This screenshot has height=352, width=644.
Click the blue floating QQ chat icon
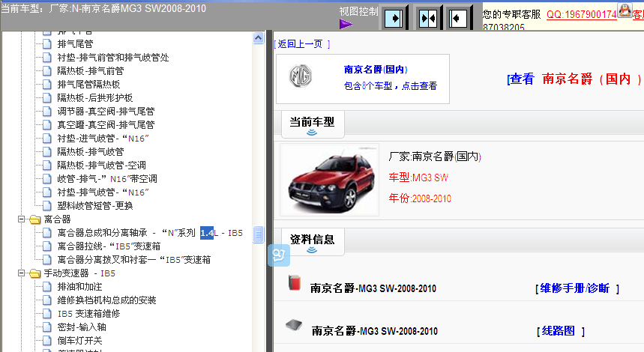pos(279,255)
